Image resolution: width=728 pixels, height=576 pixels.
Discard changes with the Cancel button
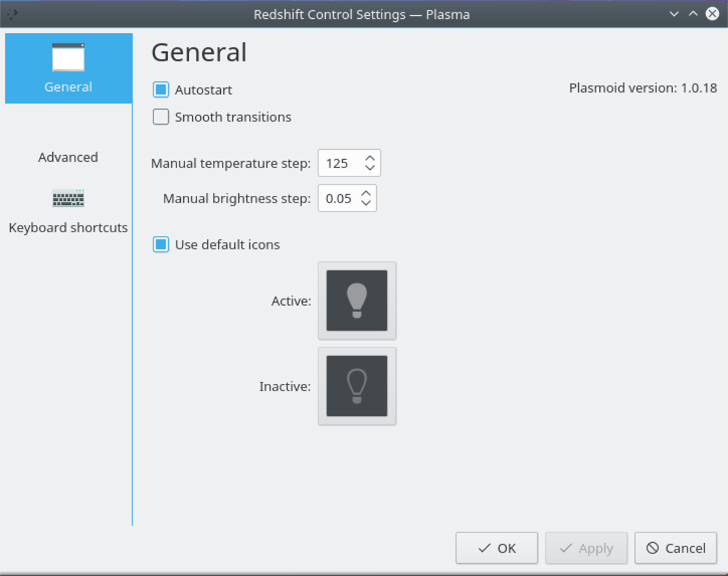(x=676, y=548)
